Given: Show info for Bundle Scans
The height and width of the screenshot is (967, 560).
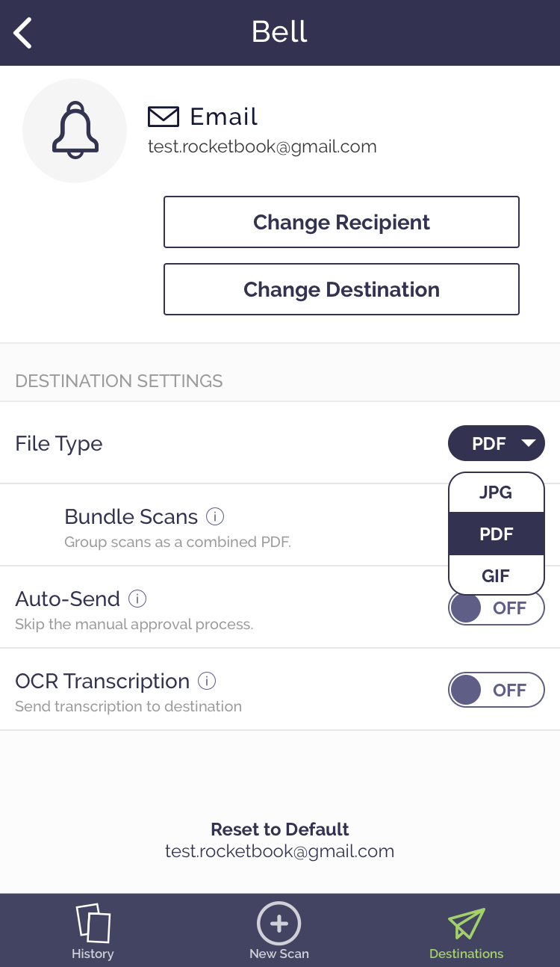Looking at the screenshot, I should click(215, 516).
